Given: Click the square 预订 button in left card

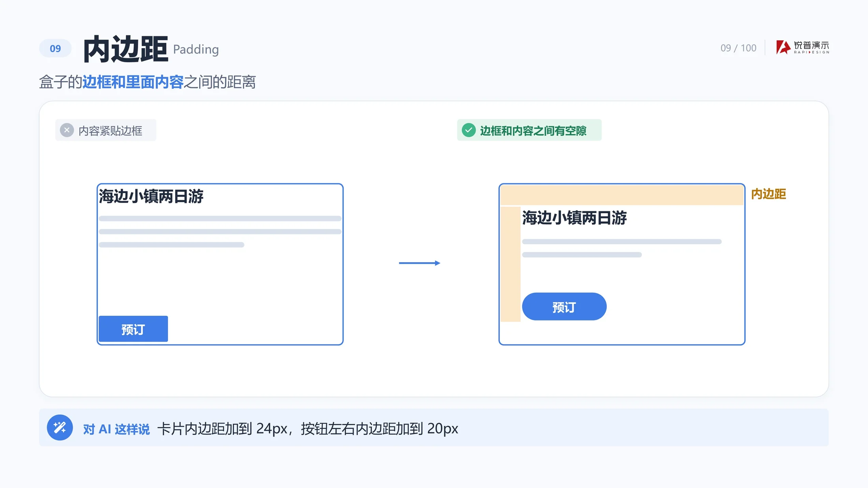Looking at the screenshot, I should tap(133, 329).
